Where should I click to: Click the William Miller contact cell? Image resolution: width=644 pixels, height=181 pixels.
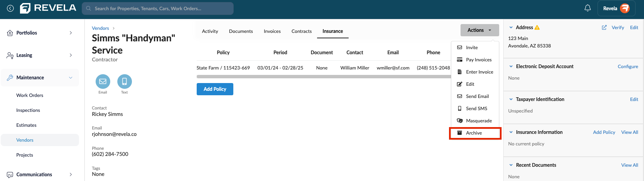355,68
